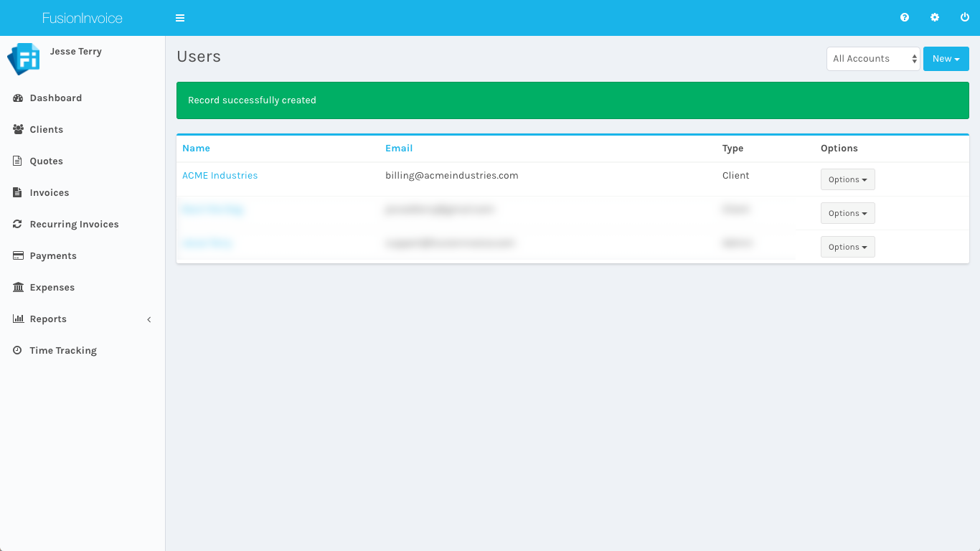Viewport: 980px width, 551px height.
Task: Go to the Invoices menu item
Action: point(50,193)
